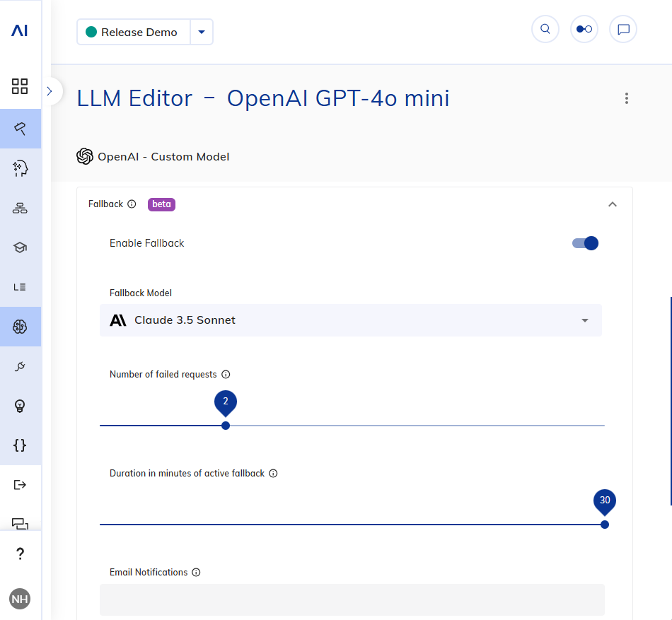Open the question mark help icon

(20, 554)
